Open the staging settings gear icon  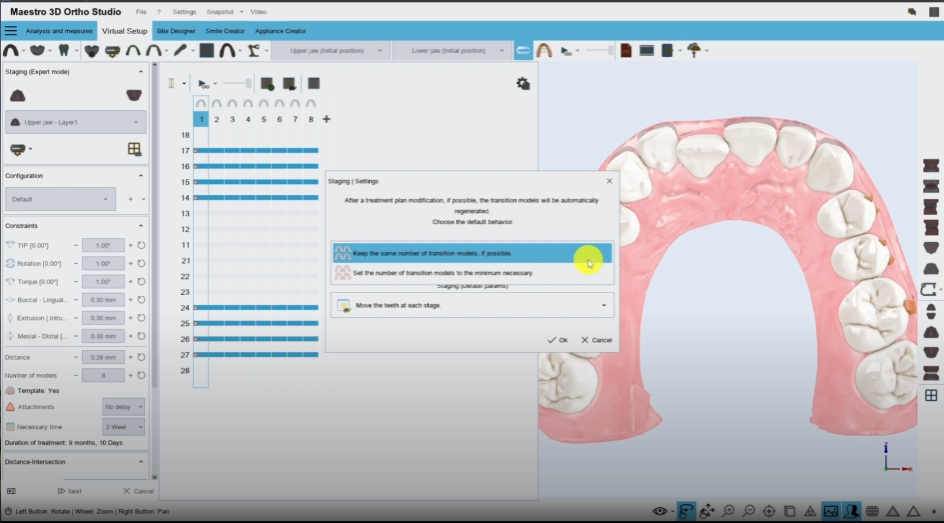(522, 84)
